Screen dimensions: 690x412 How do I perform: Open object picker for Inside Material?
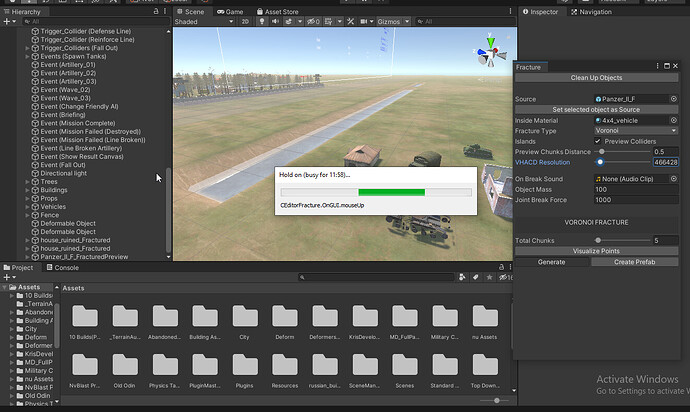pos(674,120)
